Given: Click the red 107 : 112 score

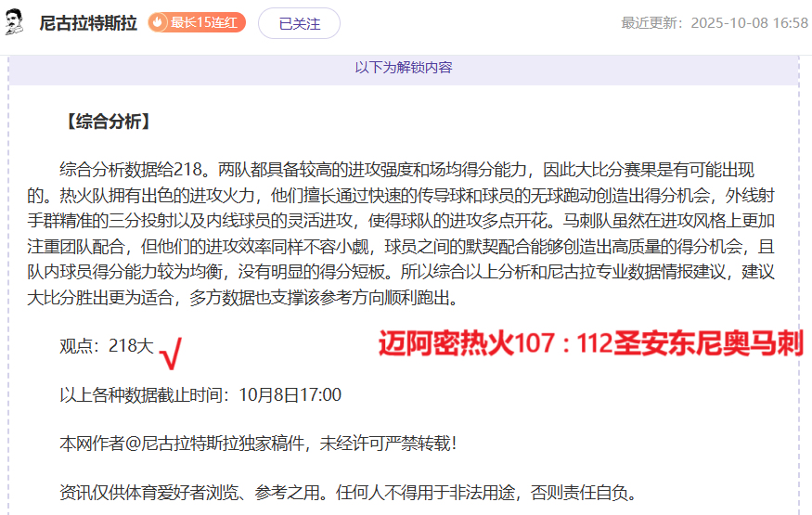Looking at the screenshot, I should tap(542, 344).
